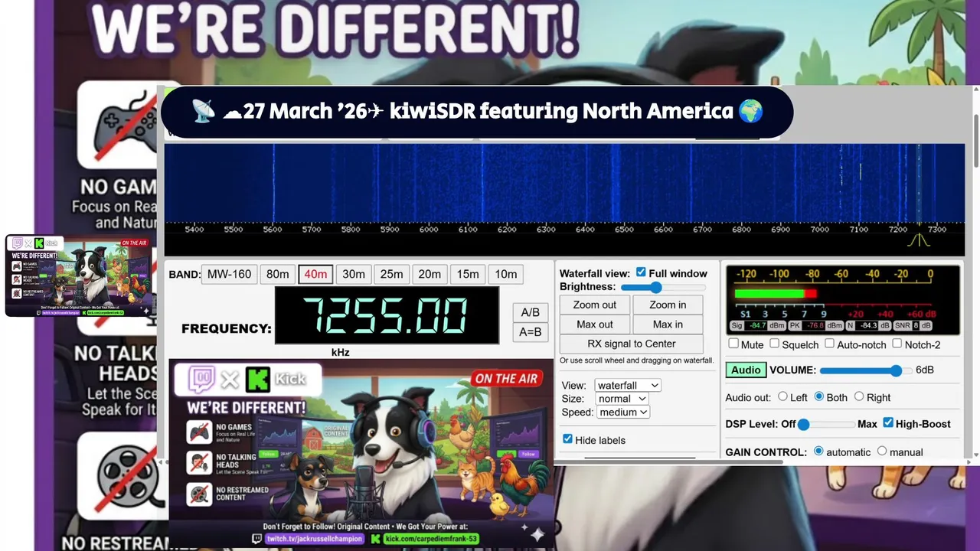Image resolution: width=980 pixels, height=551 pixels.
Task: Click the S-meter signal display
Action: pyautogui.click(x=842, y=299)
